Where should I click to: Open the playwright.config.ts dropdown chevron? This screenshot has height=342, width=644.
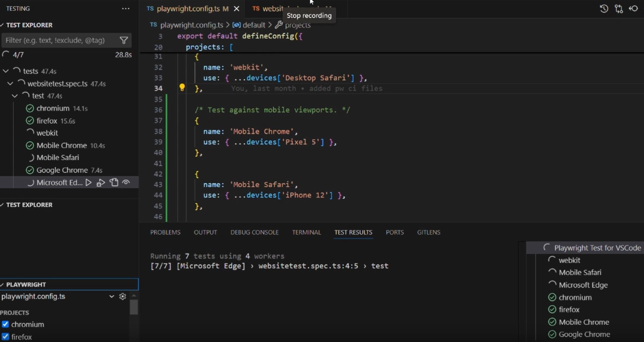[111, 296]
